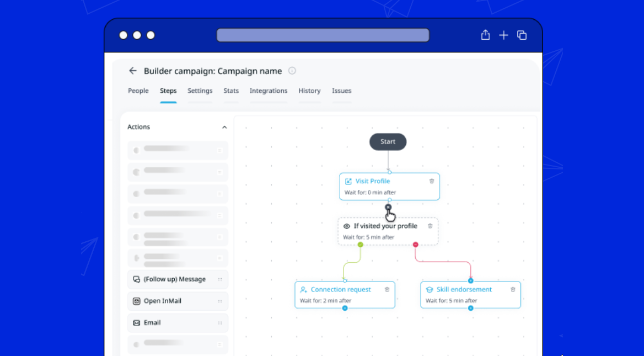Screen dimensions: 644x356
Task: Select the Skill endorsement step title
Action: click(x=464, y=289)
